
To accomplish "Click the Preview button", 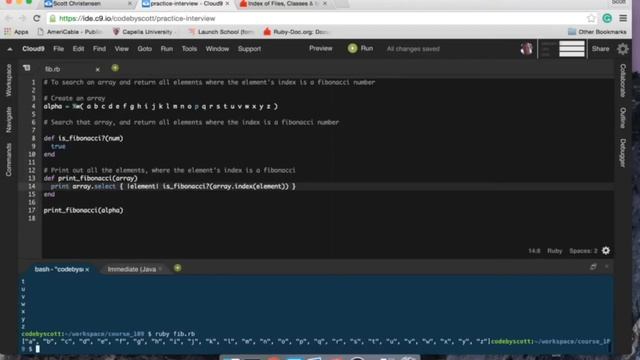I will tap(320, 49).
